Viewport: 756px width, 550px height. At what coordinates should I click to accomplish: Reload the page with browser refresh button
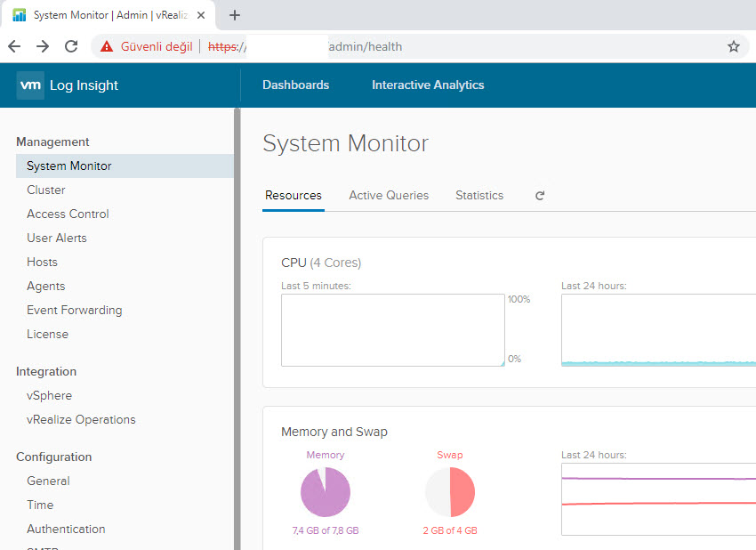point(71,46)
